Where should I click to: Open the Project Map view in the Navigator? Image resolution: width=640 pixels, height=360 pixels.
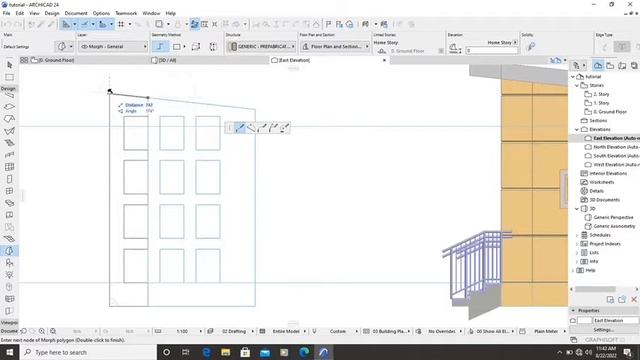(x=598, y=65)
